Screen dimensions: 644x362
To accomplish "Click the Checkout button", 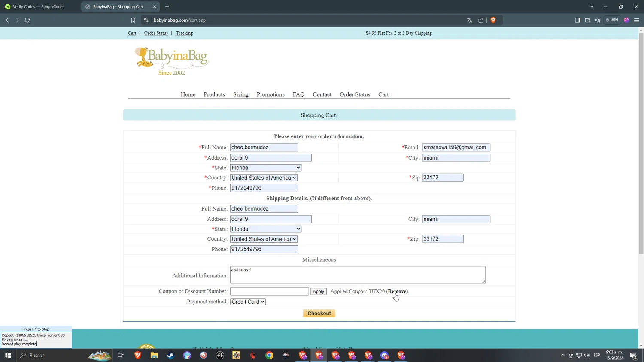I will pos(319,314).
